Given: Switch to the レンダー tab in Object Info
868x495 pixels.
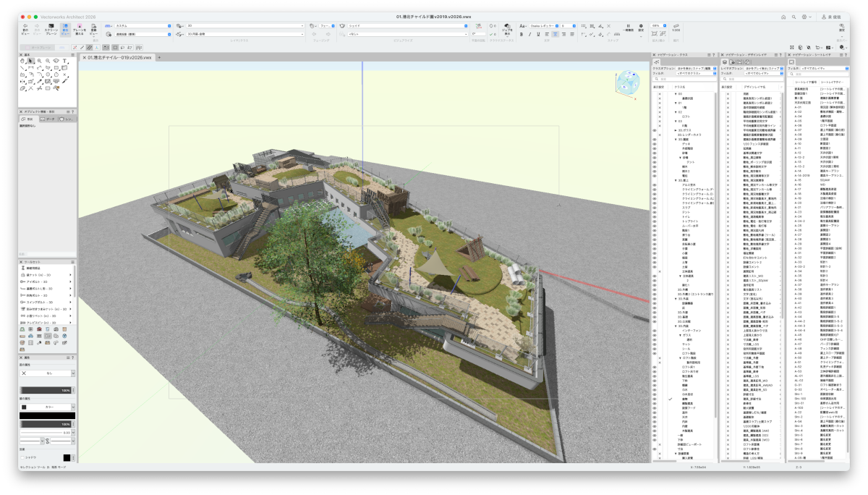Looking at the screenshot, I should pos(67,119).
